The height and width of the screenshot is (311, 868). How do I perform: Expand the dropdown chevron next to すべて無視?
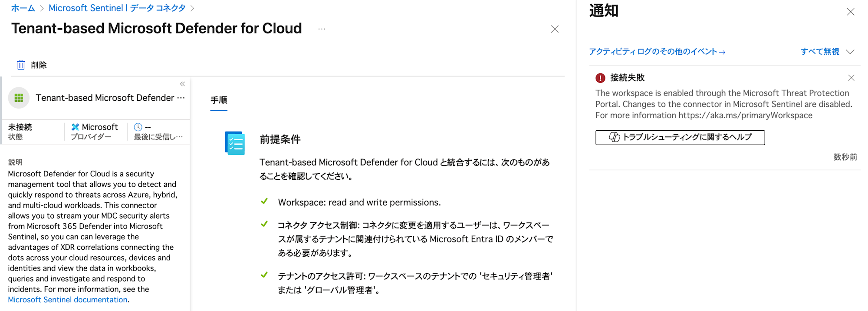coord(850,52)
